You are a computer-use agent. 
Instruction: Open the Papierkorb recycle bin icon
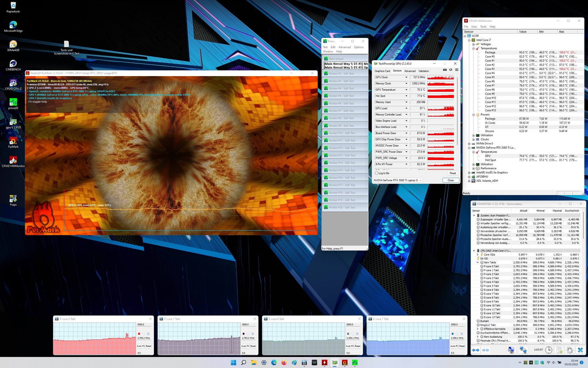13,7
